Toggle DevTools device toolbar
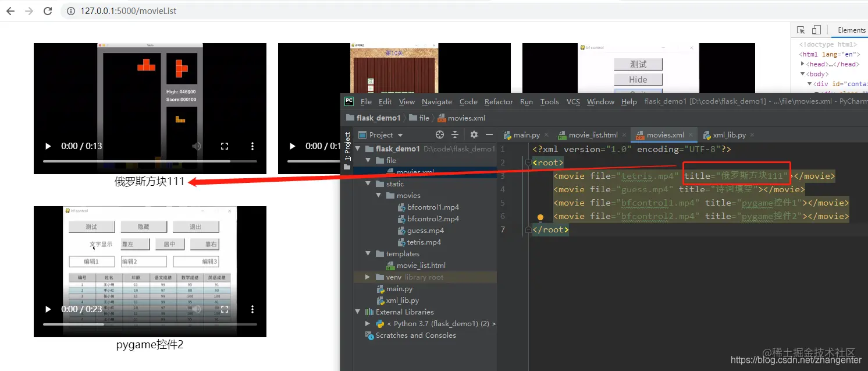 pyautogui.click(x=816, y=30)
